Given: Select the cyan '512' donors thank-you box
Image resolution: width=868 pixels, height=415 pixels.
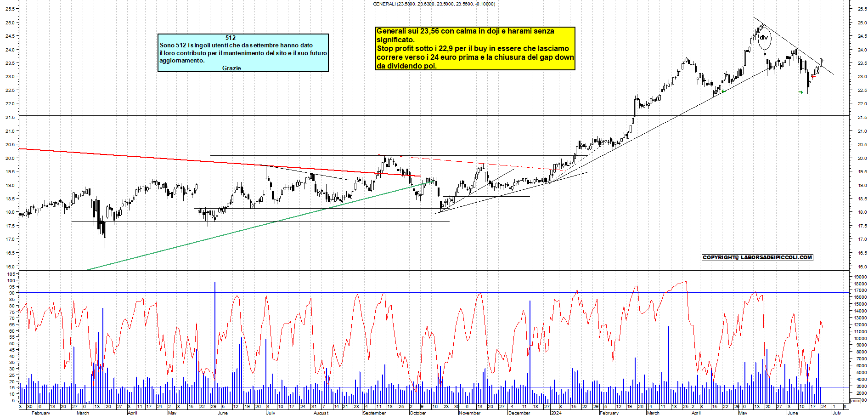Looking at the screenshot, I should 243,53.
